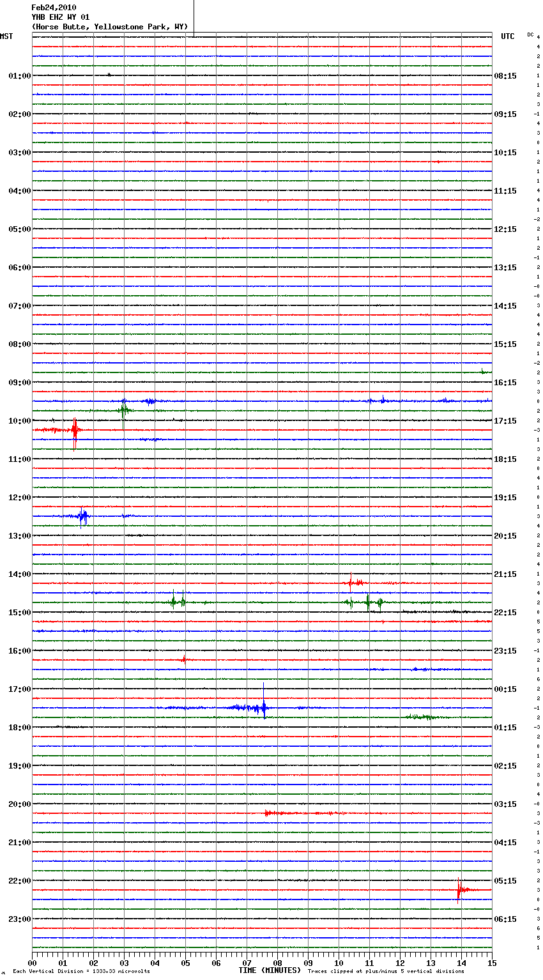
Task: Click the minute 10 tick label on axis
Action: [339, 963]
